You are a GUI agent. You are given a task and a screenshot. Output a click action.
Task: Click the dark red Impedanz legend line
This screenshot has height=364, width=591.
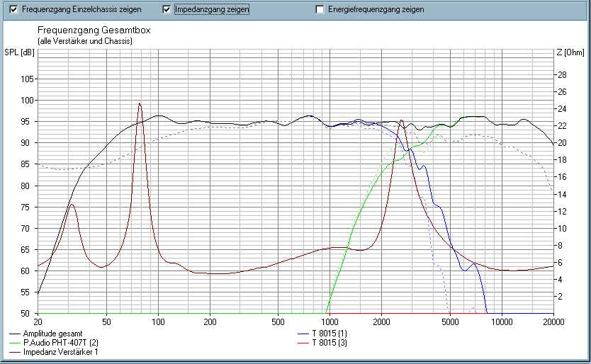click(14, 353)
